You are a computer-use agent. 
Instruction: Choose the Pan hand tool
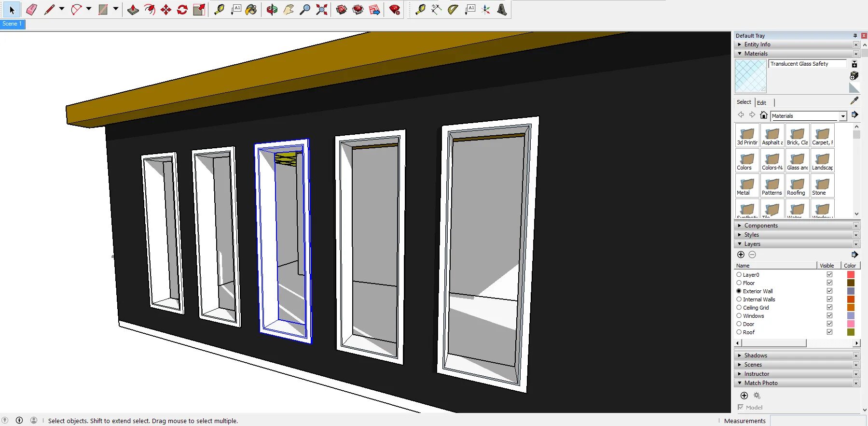[x=289, y=10]
